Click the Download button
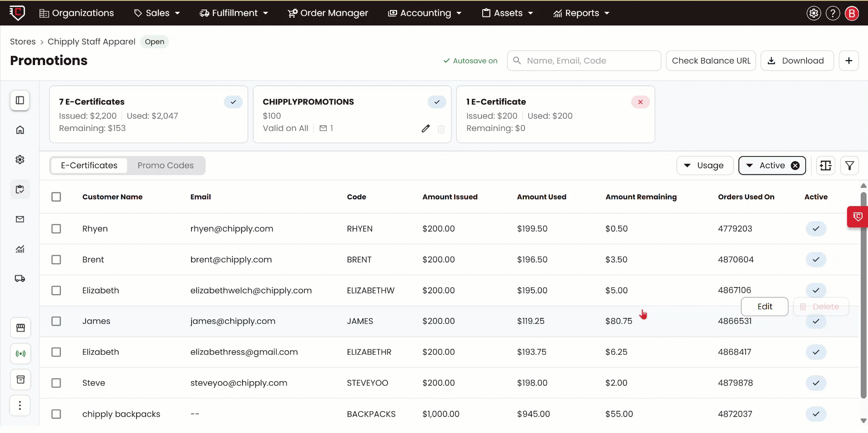The image size is (868, 433). point(797,60)
